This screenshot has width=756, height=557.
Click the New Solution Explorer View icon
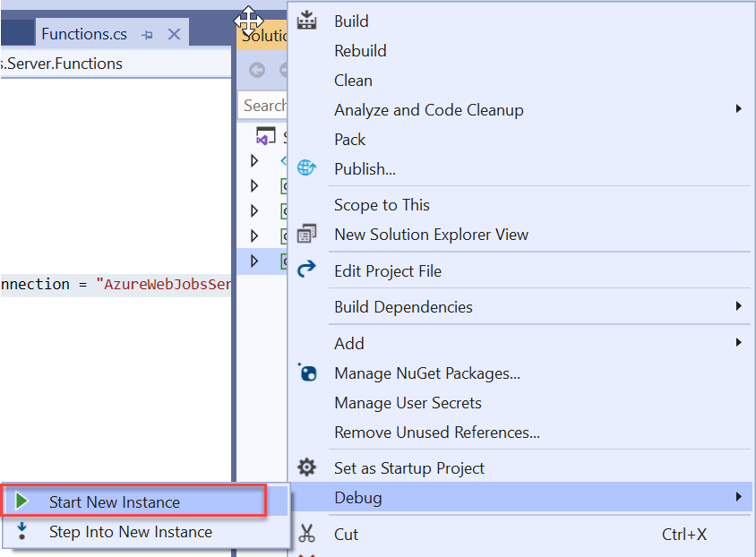(307, 234)
